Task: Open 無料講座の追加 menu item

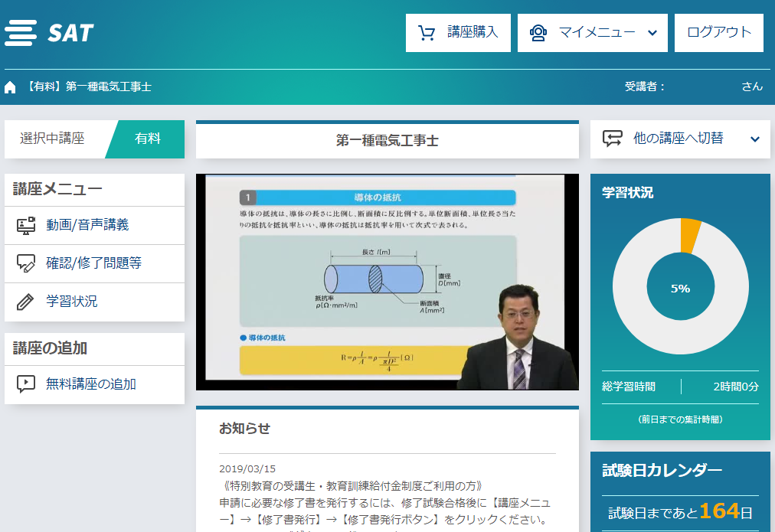Action: 94,384
